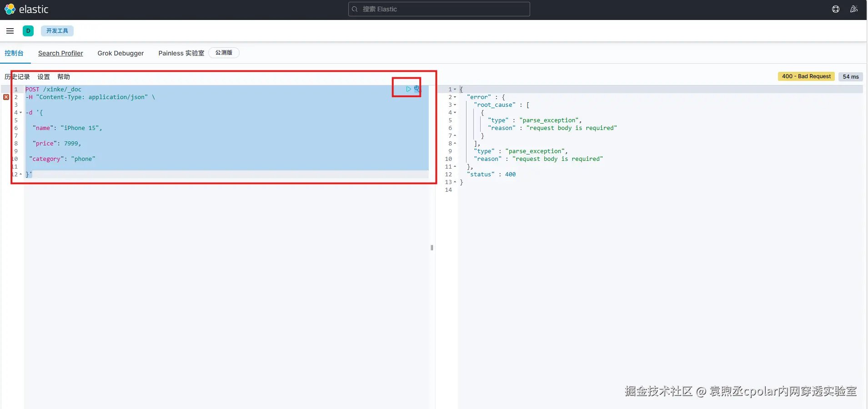The image size is (868, 409).
Task: Click the red error marker on editor line 2
Action: point(6,97)
